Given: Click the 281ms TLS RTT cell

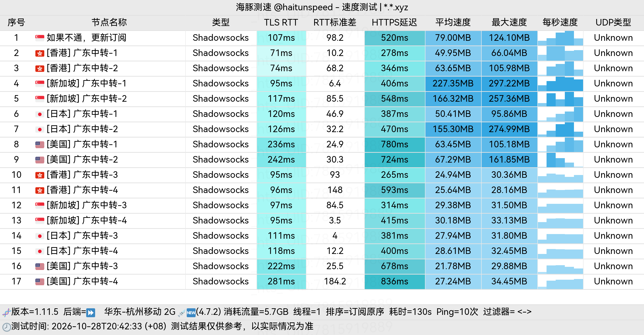Looking at the screenshot, I should point(281,282).
